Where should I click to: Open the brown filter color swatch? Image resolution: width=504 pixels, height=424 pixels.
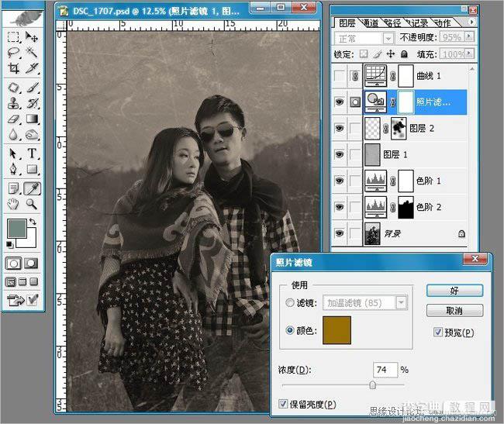tap(337, 330)
